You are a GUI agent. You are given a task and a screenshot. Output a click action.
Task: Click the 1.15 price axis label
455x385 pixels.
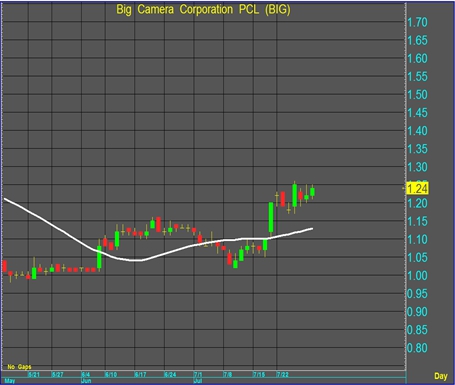click(417, 221)
